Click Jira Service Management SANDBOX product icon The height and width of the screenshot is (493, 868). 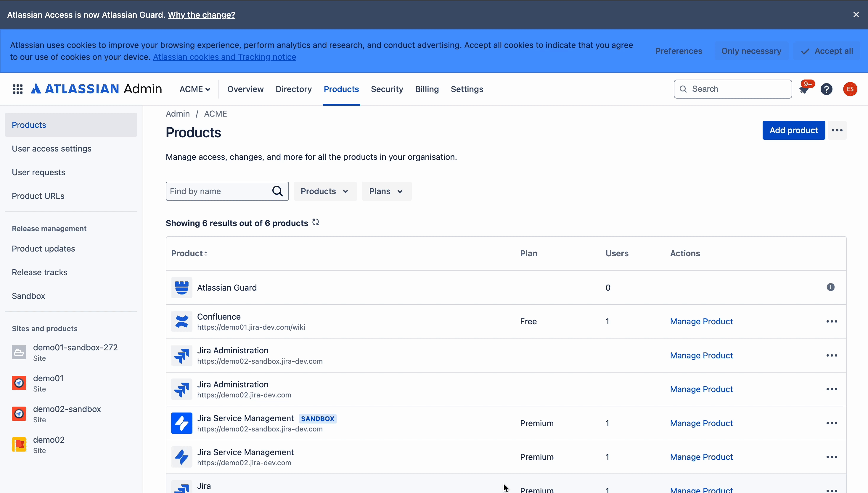pos(181,423)
